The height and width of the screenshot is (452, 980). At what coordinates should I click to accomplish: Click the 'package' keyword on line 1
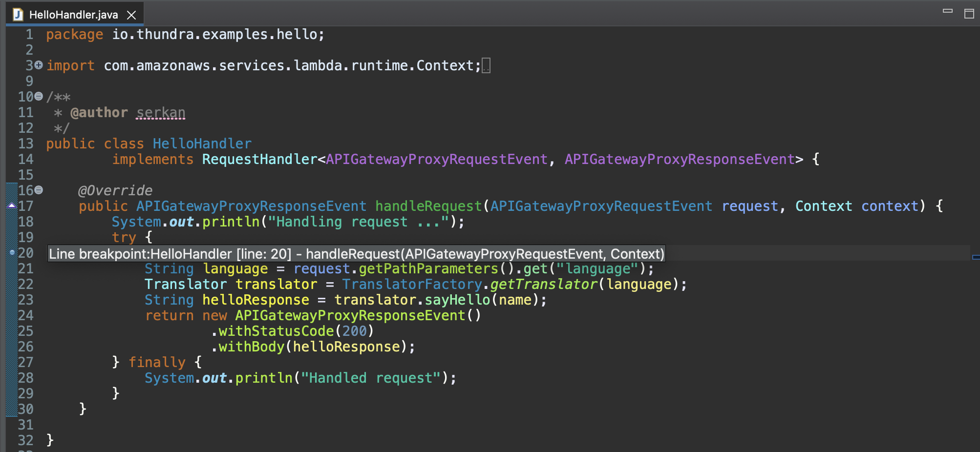click(75, 34)
